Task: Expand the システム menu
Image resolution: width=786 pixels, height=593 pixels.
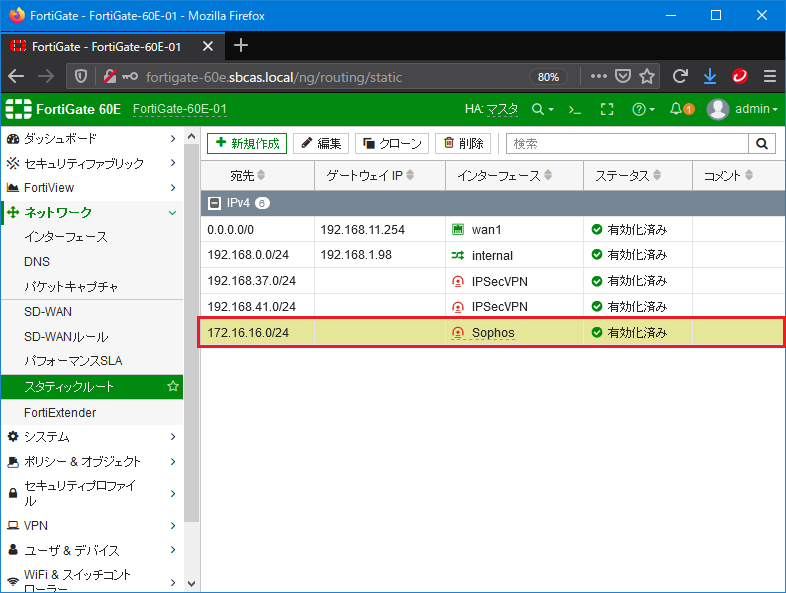Action: (x=92, y=437)
